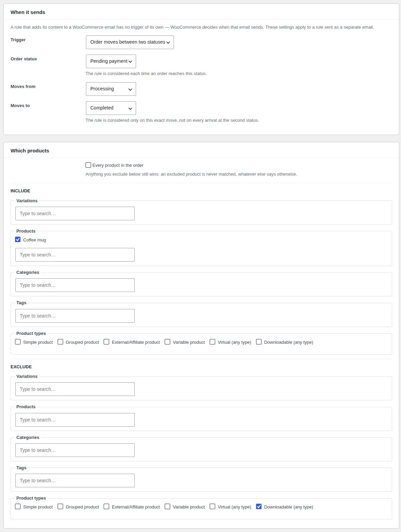Viewport: 401px width, 532px height.
Task: Click the hint 'Anything you exclude below still wins…'
Action: click(191, 174)
